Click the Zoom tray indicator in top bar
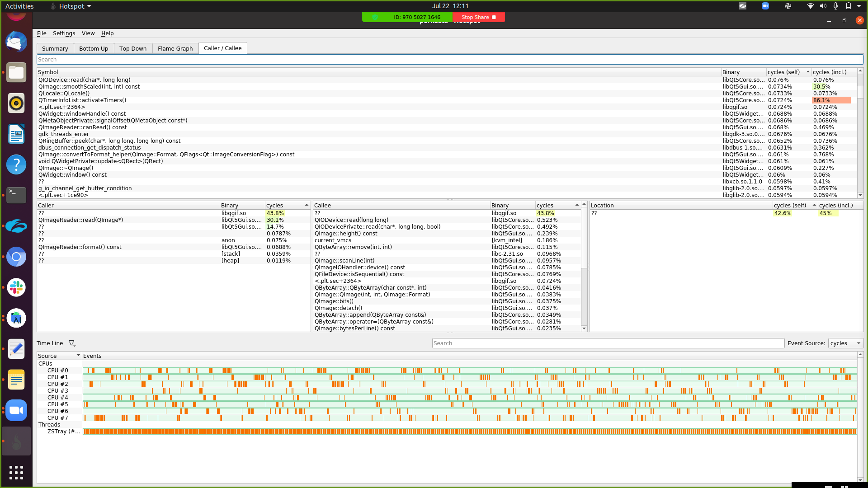 (x=765, y=6)
